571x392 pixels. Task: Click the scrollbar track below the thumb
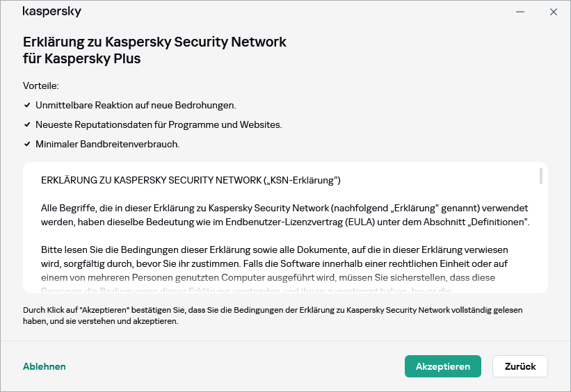coord(540,243)
